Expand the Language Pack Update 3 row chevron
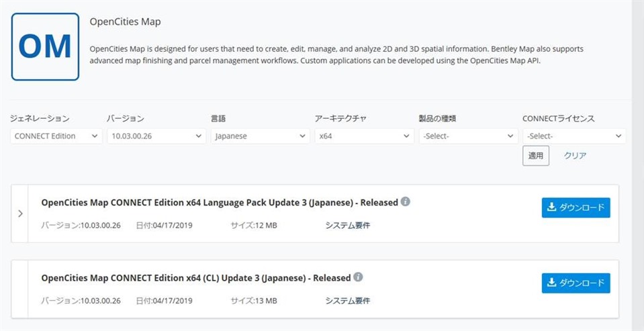Screen dimensions: 644x331 click(20, 214)
